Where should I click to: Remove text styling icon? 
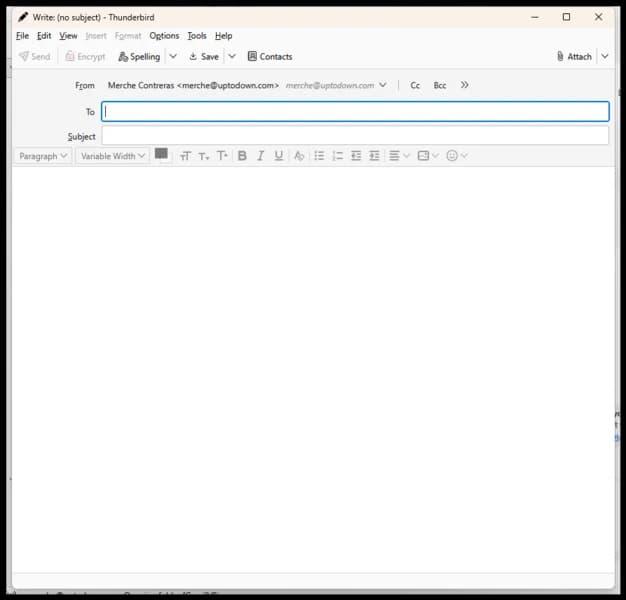click(299, 156)
